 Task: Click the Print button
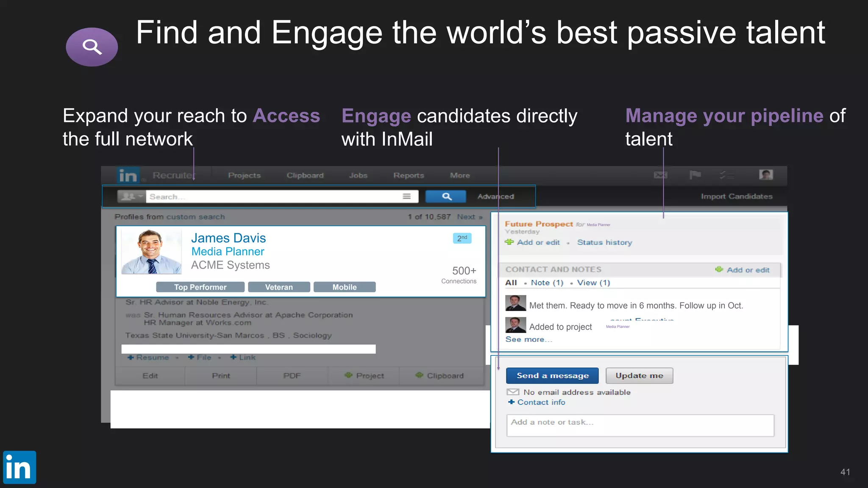point(221,376)
